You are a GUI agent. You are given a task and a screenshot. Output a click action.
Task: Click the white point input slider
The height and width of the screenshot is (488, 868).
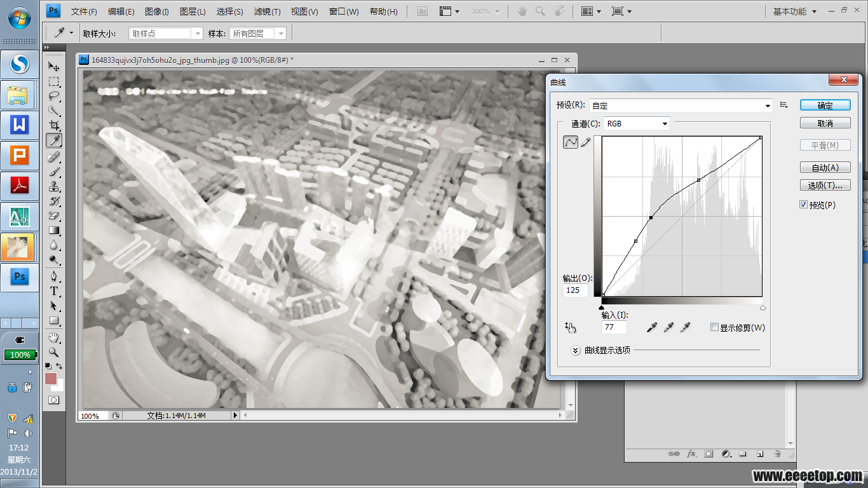763,308
